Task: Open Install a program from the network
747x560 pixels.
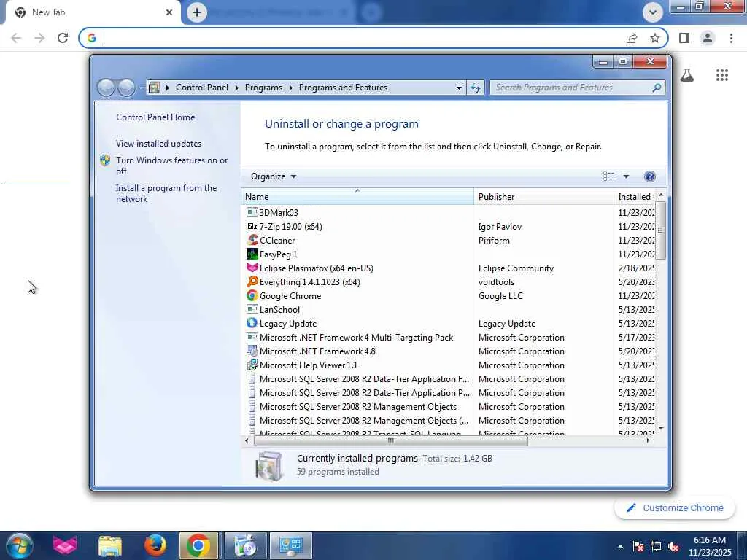Action: (x=166, y=193)
